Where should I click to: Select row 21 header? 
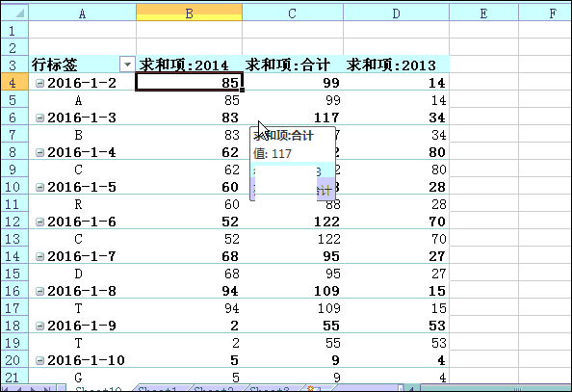click(x=14, y=377)
